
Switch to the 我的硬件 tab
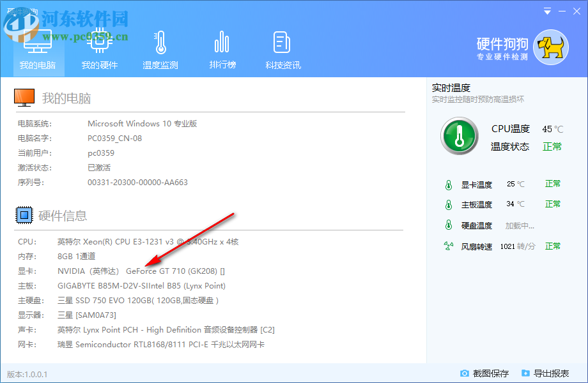[x=98, y=48]
